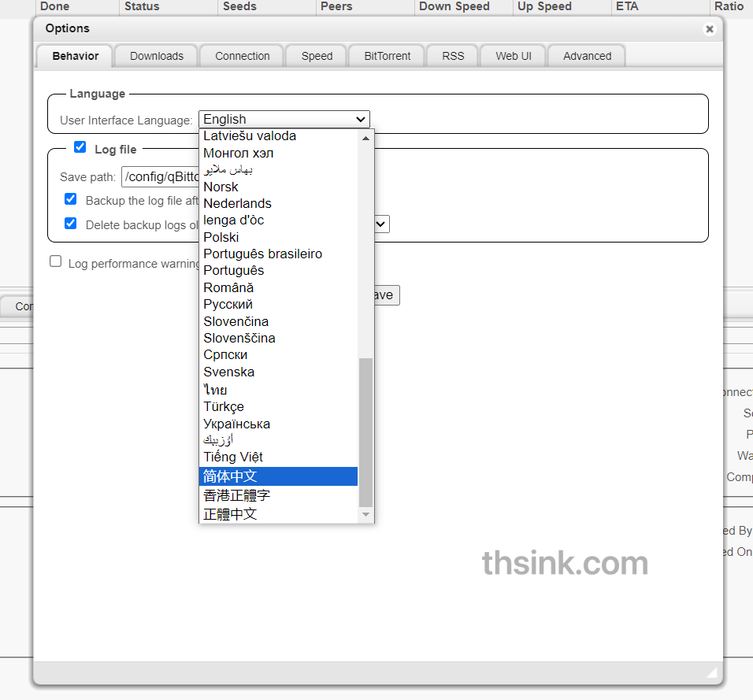The width and height of the screenshot is (753, 700).
Task: Select Slovenčina language option
Action: (278, 322)
